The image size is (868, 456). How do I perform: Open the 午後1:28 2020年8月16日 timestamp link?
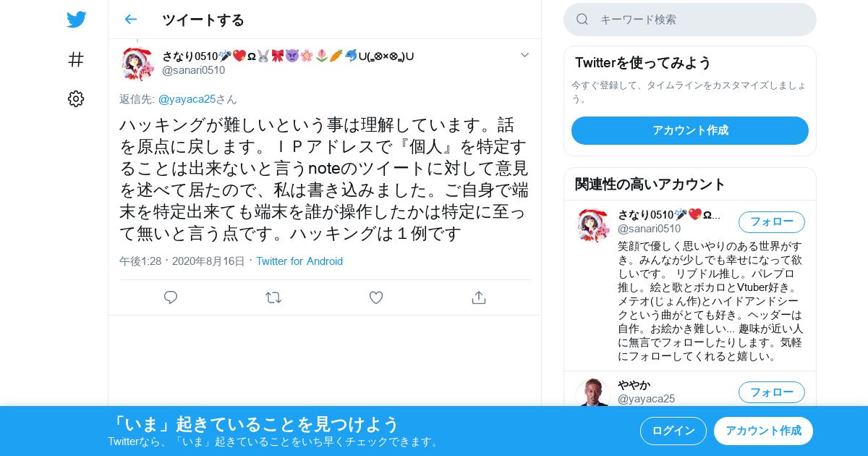pos(182,261)
